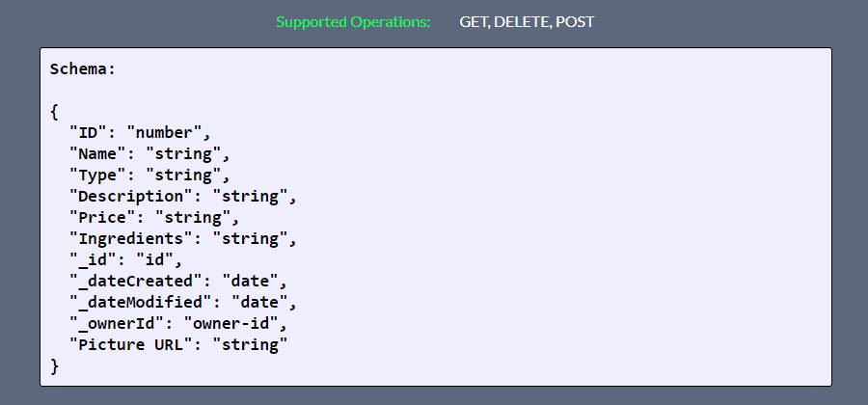Click the GET, DELETE, POST operations text
This screenshot has height=405, width=868.
[527, 22]
